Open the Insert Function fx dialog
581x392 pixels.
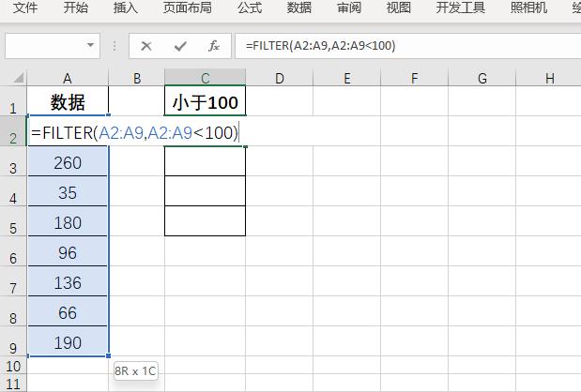coord(214,46)
